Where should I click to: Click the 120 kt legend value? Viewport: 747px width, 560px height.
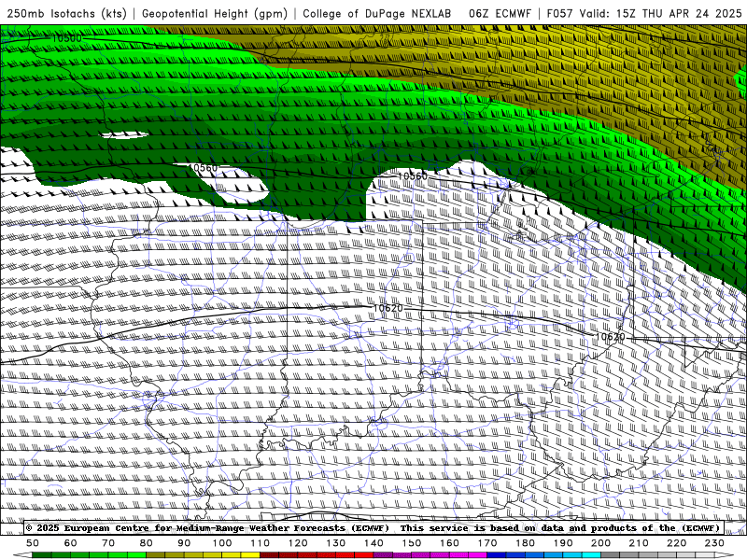pyautogui.click(x=298, y=543)
